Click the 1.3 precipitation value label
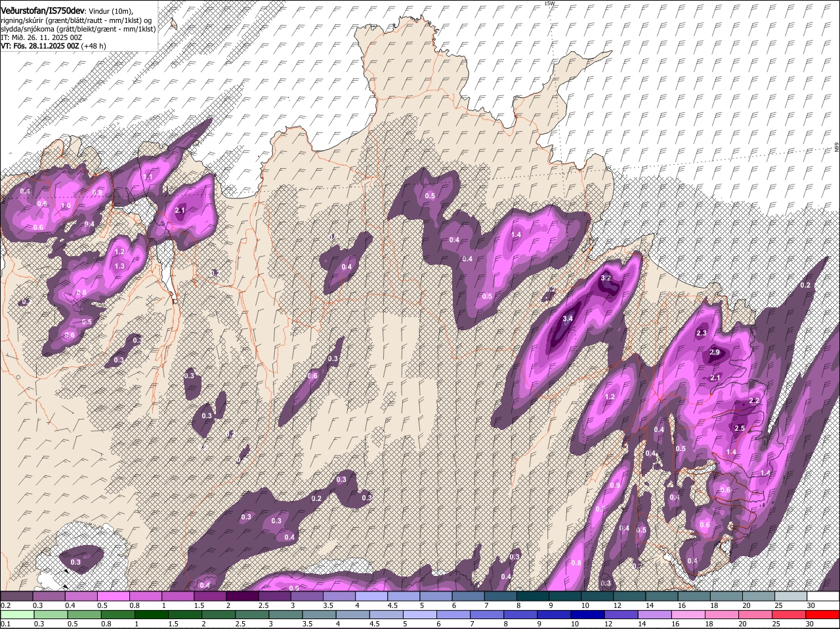 pyautogui.click(x=119, y=266)
